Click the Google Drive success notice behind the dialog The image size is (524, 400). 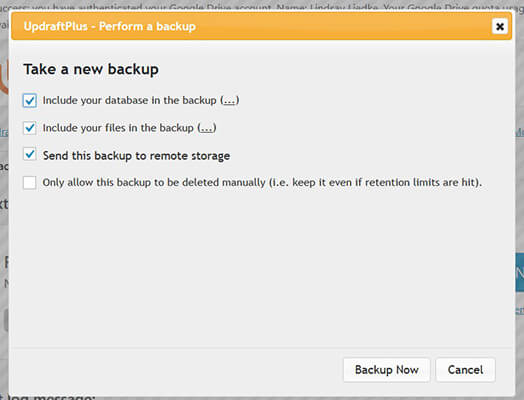[262, 7]
